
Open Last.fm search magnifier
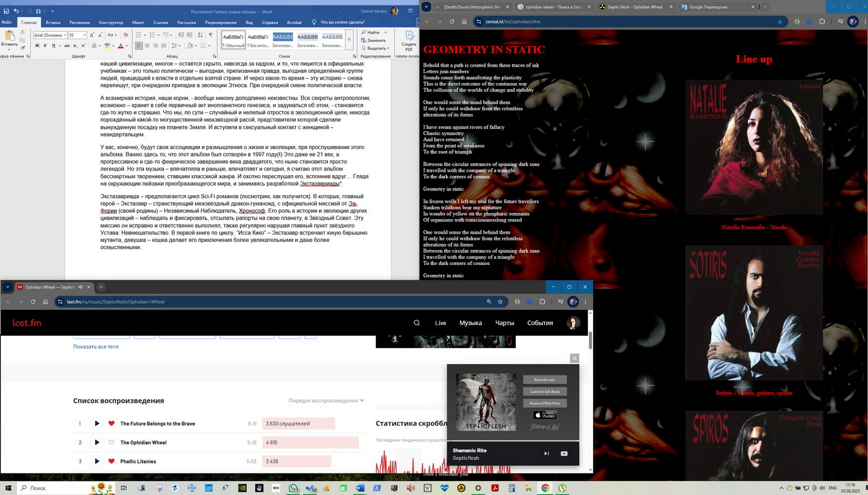417,323
